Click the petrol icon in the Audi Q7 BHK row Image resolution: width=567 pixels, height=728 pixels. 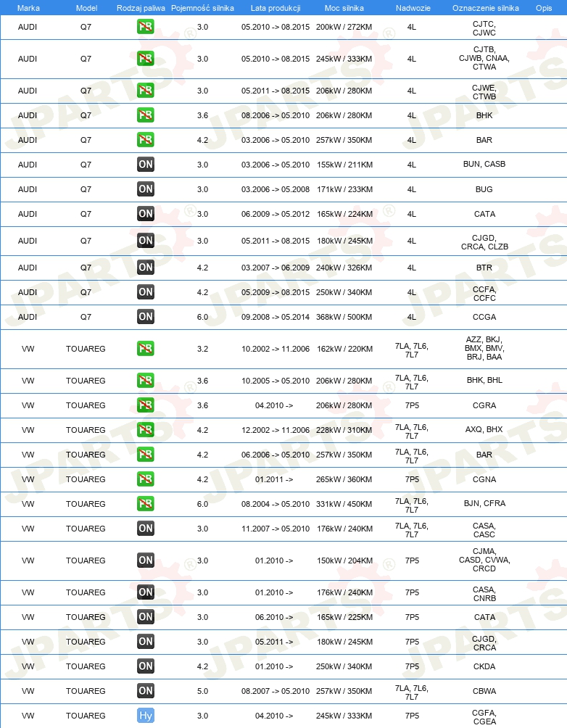[145, 115]
